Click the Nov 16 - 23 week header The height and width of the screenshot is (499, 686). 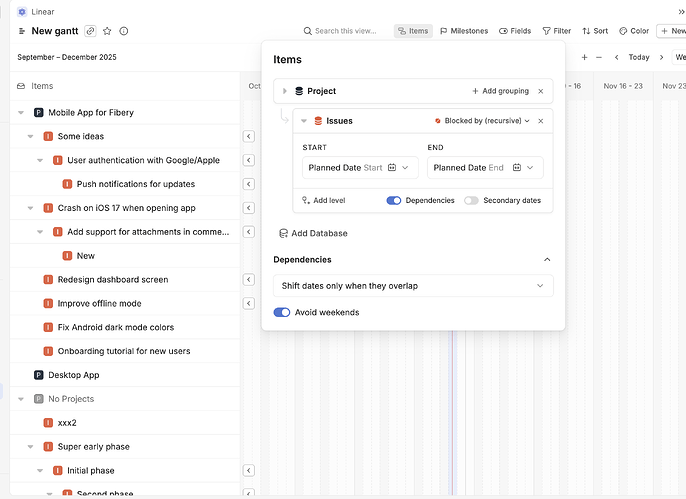623,86
